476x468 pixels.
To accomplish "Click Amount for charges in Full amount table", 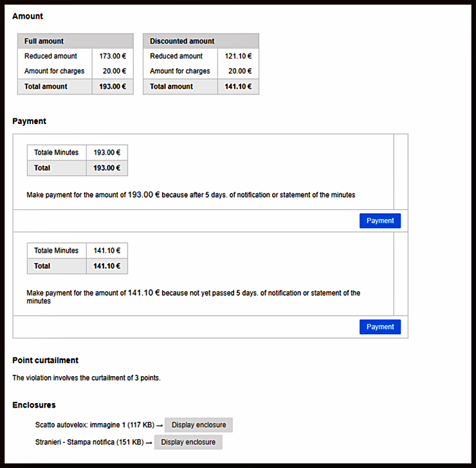I will 54,71.
